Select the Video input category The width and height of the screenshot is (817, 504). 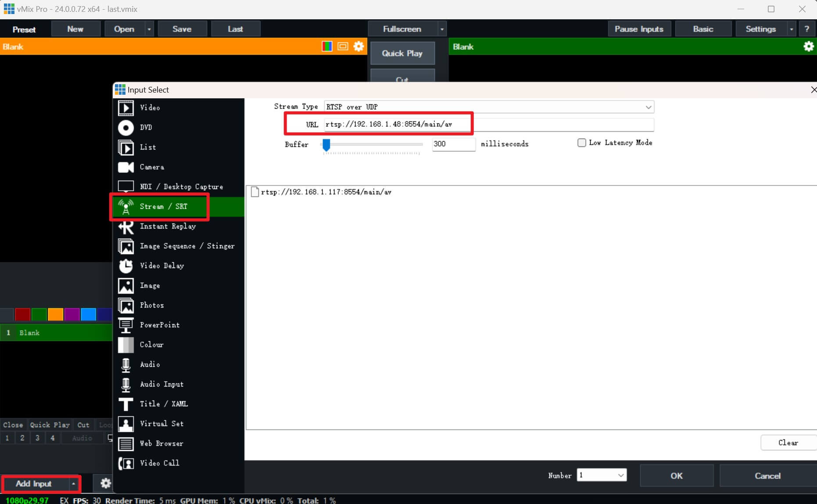click(x=150, y=107)
